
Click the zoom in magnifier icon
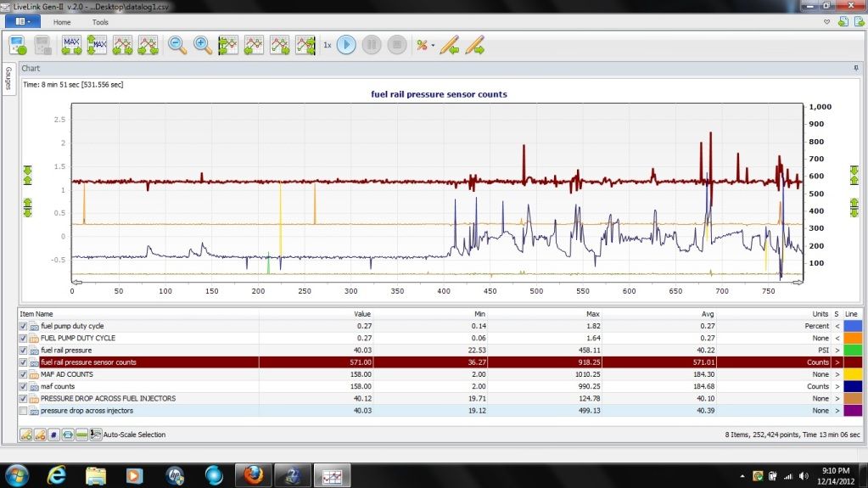click(x=203, y=45)
